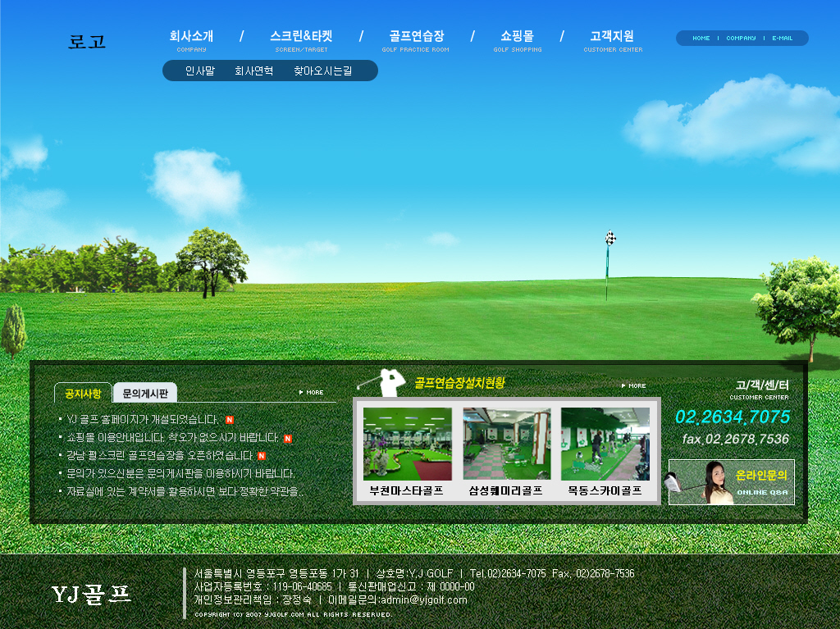Click the 로고 logo at top left

coord(87,41)
